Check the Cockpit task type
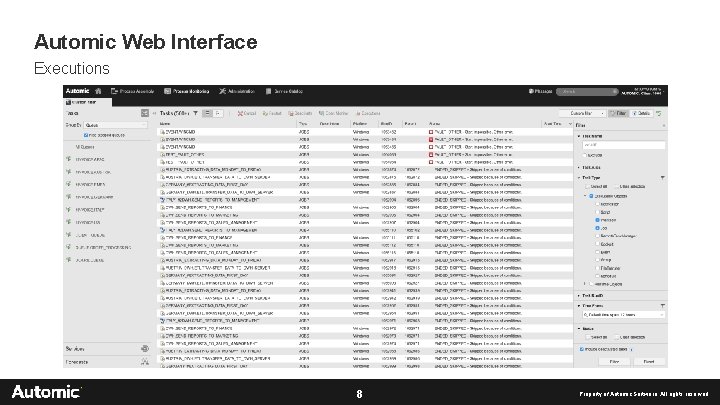The image size is (720, 405). click(x=597, y=244)
